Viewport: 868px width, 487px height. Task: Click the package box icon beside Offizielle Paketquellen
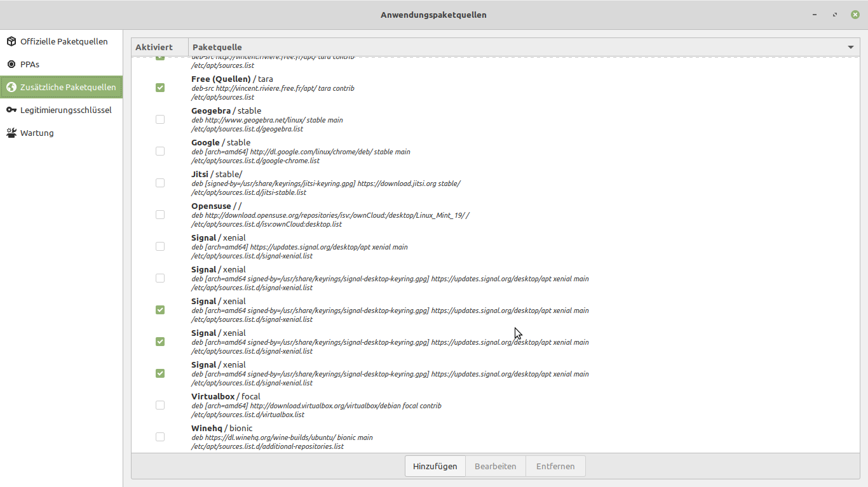pos(11,41)
